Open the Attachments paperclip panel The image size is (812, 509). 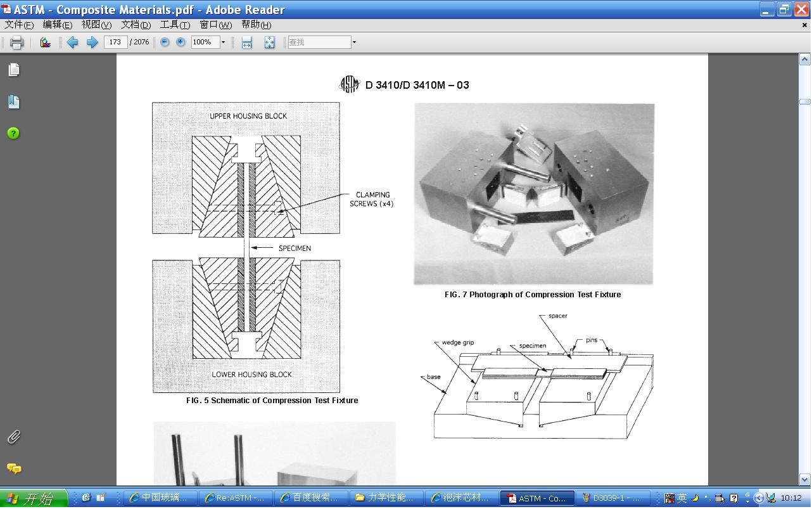click(13, 437)
